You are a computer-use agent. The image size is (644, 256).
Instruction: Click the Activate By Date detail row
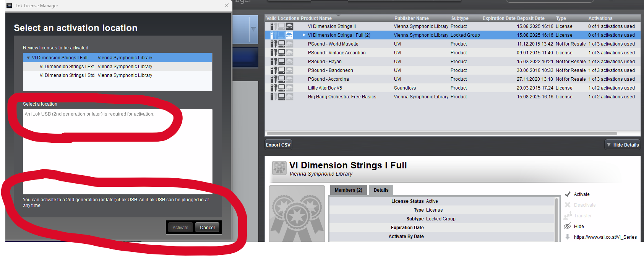441,236
